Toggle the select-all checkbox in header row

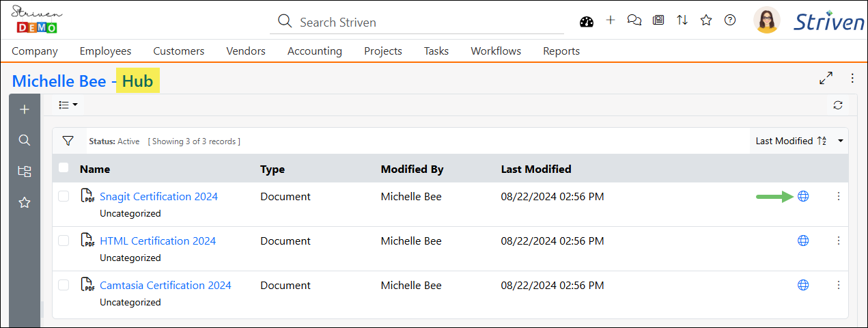[64, 167]
